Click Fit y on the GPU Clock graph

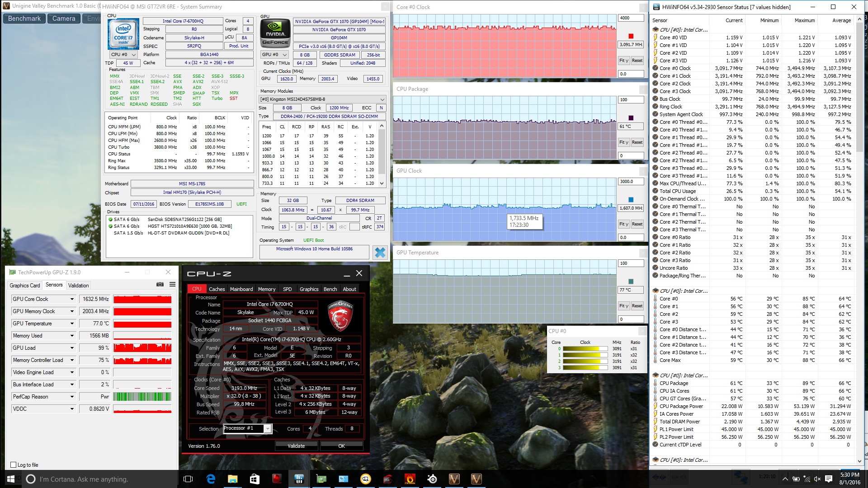point(624,224)
